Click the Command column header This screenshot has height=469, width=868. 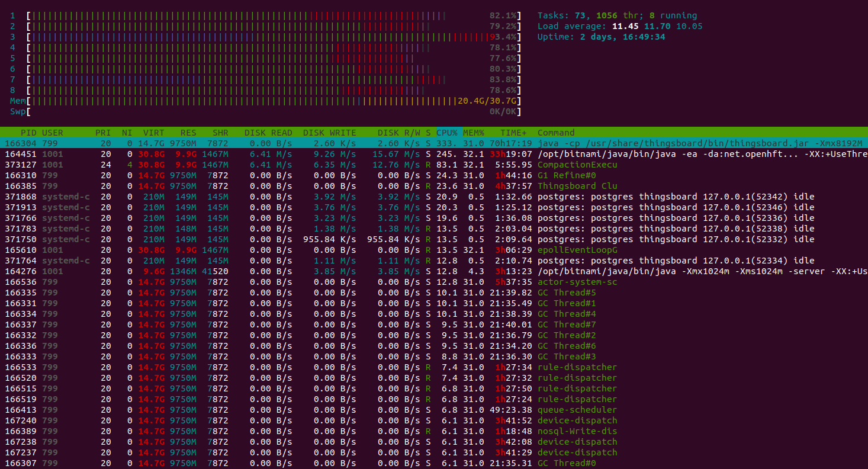pyautogui.click(x=555, y=133)
